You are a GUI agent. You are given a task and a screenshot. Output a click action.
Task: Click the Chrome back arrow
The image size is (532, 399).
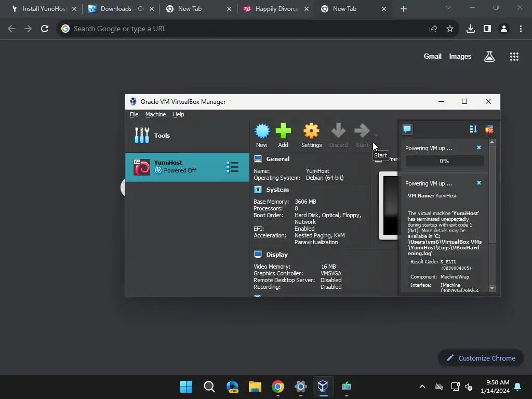point(11,29)
